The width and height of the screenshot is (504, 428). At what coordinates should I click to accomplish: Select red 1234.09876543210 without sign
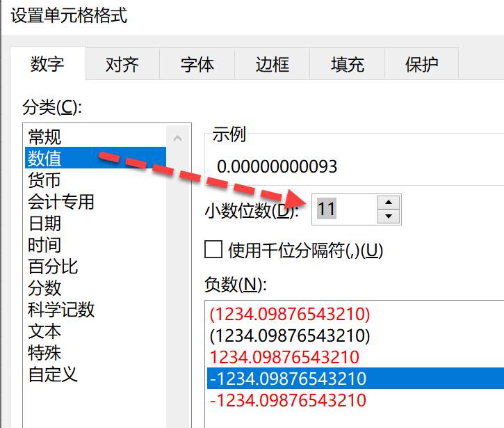tap(355, 357)
